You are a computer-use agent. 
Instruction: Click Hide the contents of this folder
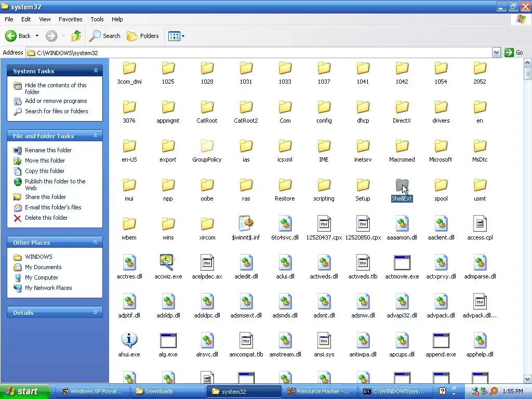(x=56, y=88)
